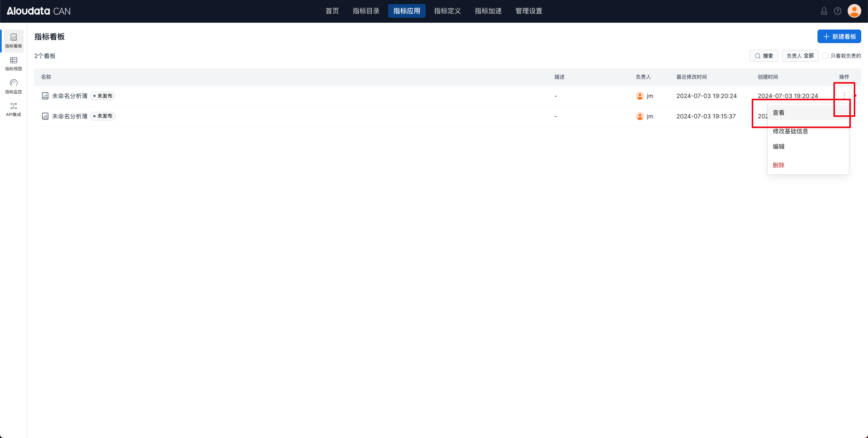The height and width of the screenshot is (438, 868).
Task: Click the dashboard chart icon of second row
Action: pos(45,116)
